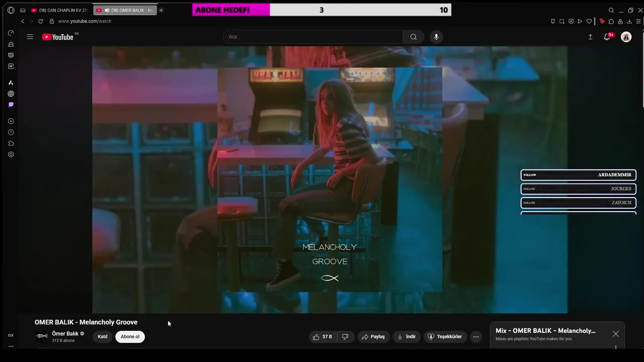Reload the current page

(41, 21)
